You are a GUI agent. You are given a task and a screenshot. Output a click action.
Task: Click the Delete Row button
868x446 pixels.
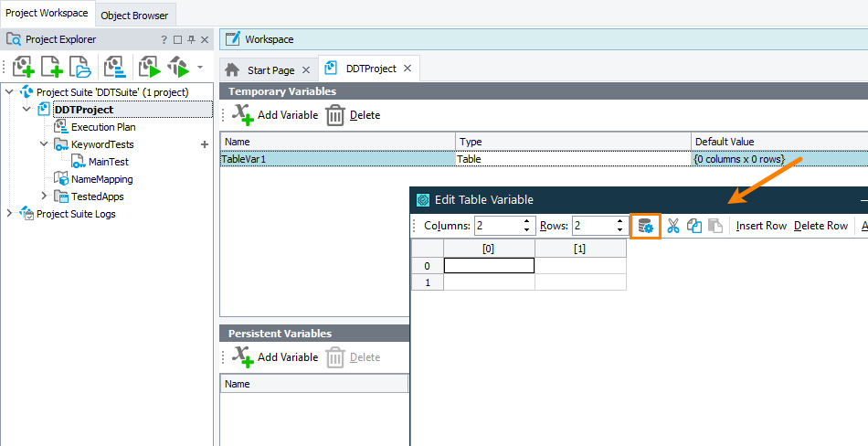[x=820, y=226]
